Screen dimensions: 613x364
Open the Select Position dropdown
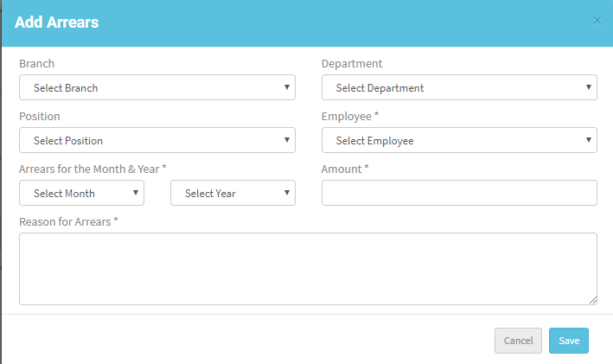click(x=157, y=140)
